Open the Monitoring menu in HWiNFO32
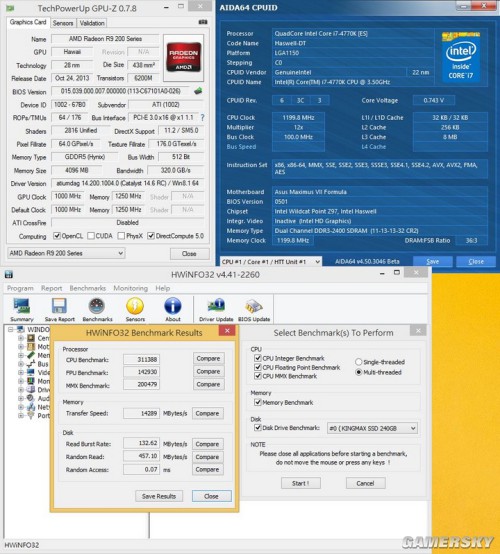Screen dimensions: 500x554 [130, 288]
